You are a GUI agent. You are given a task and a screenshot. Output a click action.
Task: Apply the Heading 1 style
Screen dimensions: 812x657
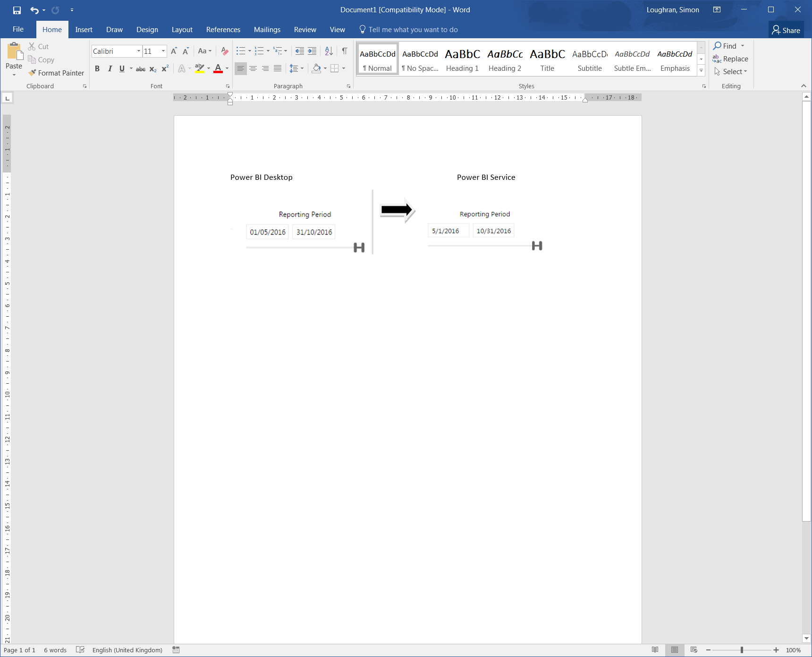(462, 59)
